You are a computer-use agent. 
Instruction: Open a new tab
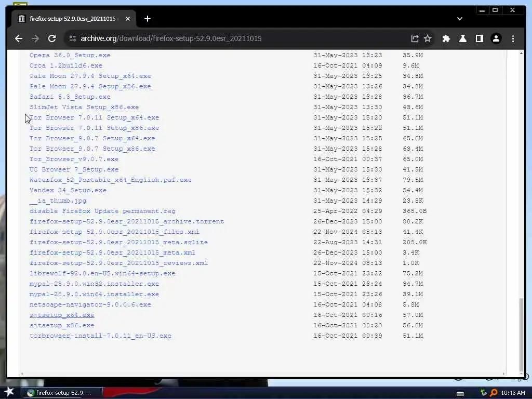[147, 19]
